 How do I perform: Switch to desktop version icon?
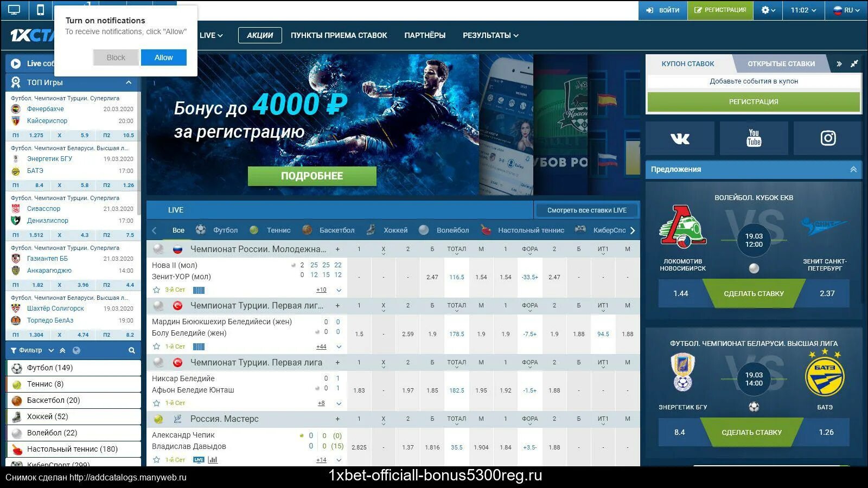click(14, 10)
